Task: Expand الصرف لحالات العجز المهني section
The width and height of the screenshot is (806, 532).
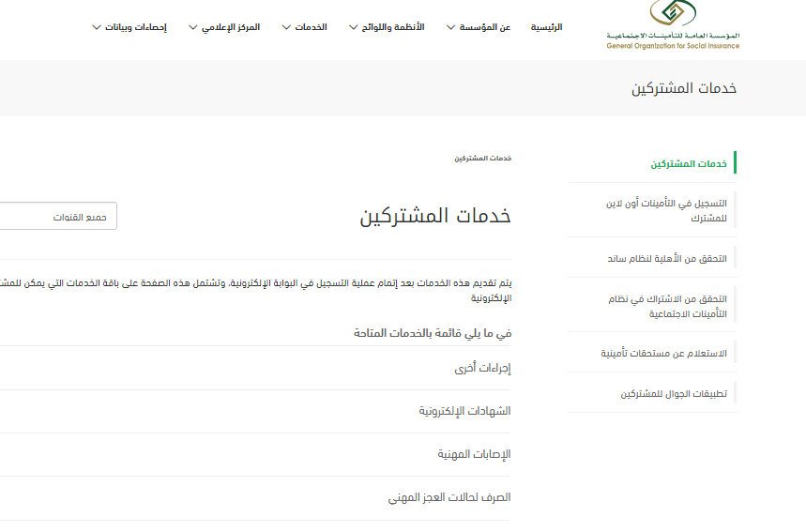Action: [449, 498]
